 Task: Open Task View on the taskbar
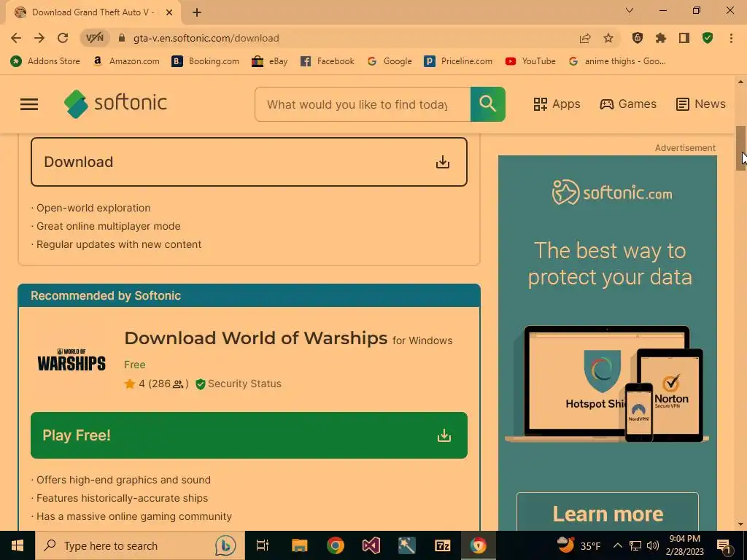(263, 545)
